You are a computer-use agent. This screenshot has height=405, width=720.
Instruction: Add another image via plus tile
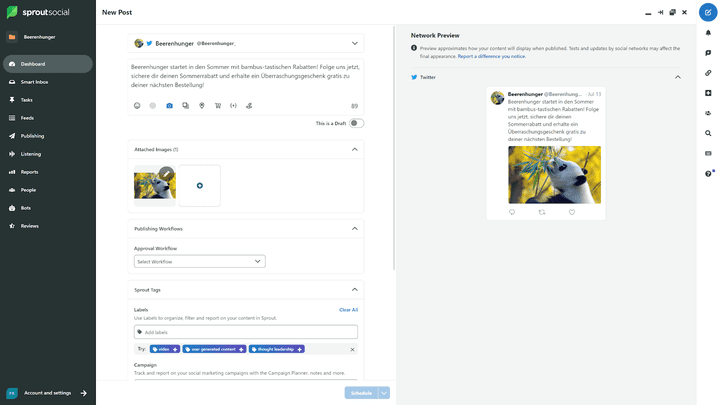[x=200, y=186]
